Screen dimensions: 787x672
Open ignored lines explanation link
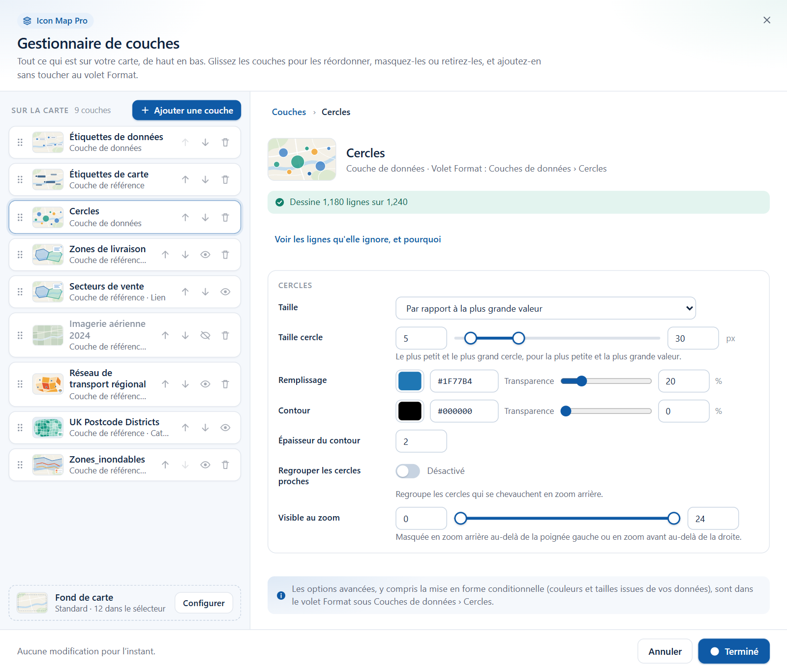click(358, 239)
